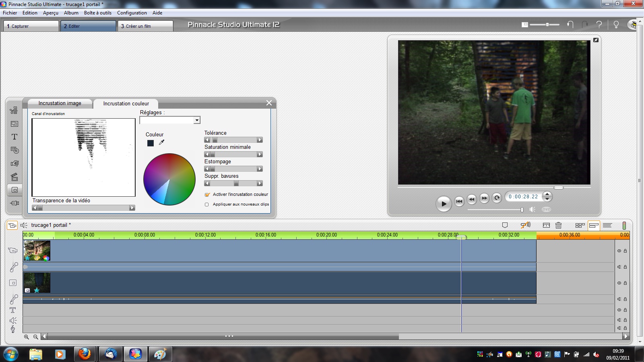Image resolution: width=644 pixels, height=362 pixels.
Task: Hide the overlay video track eye icon
Action: (x=619, y=283)
